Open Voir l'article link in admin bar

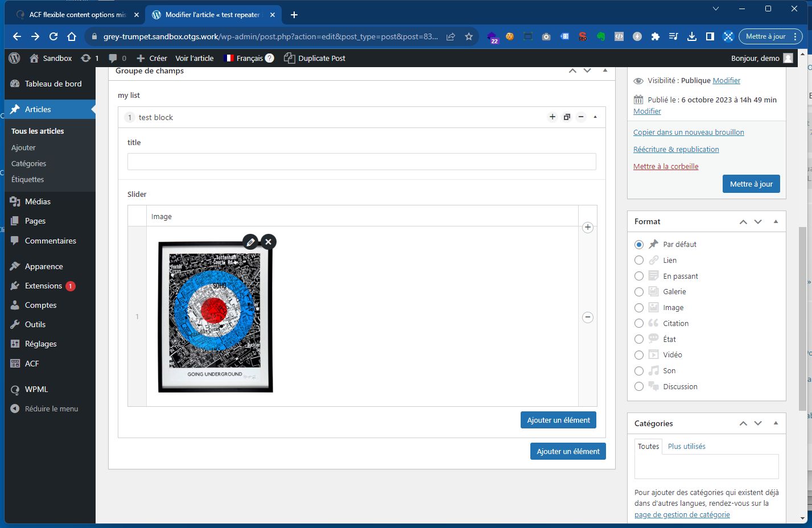click(x=195, y=58)
